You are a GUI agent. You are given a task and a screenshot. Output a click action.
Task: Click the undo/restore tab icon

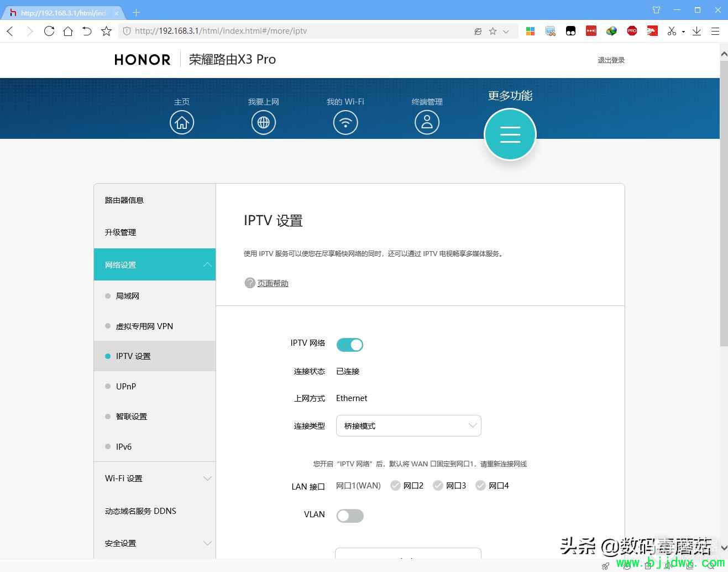(87, 31)
